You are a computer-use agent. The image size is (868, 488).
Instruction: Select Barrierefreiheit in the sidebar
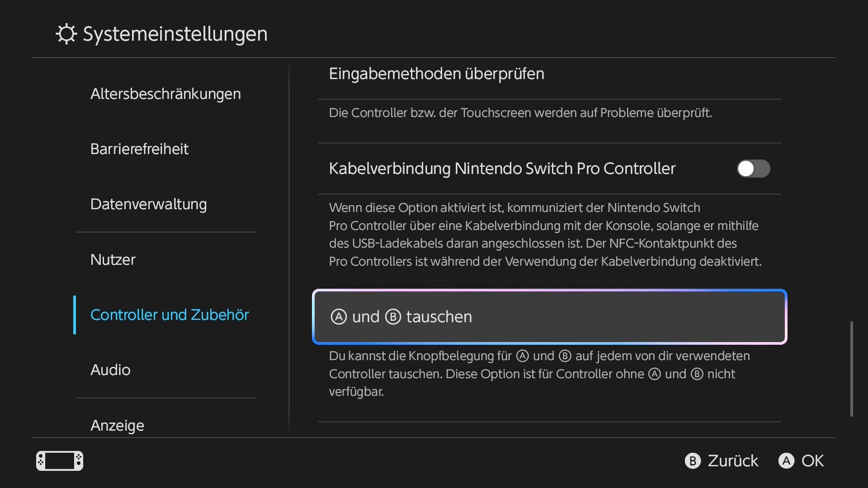pos(139,149)
